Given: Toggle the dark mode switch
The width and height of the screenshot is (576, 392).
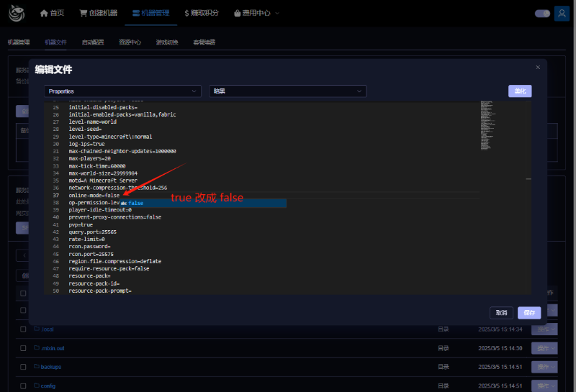Looking at the screenshot, I should click(542, 13).
